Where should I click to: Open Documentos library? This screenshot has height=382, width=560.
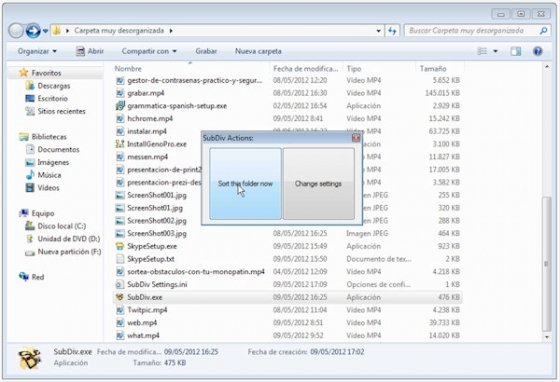(x=58, y=150)
